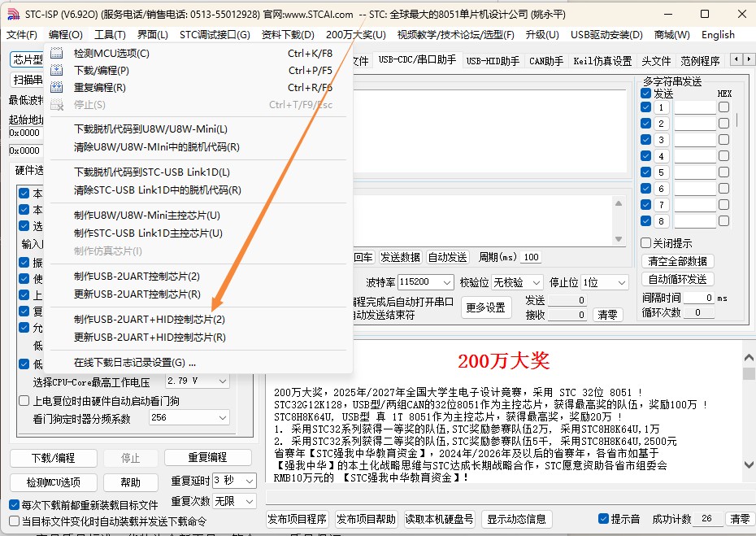Open the STC调试接口(G) menu

[x=215, y=35]
